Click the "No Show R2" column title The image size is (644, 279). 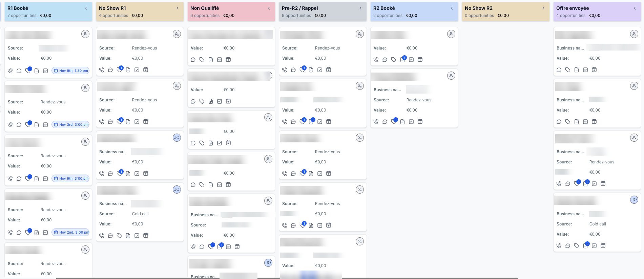coord(479,8)
